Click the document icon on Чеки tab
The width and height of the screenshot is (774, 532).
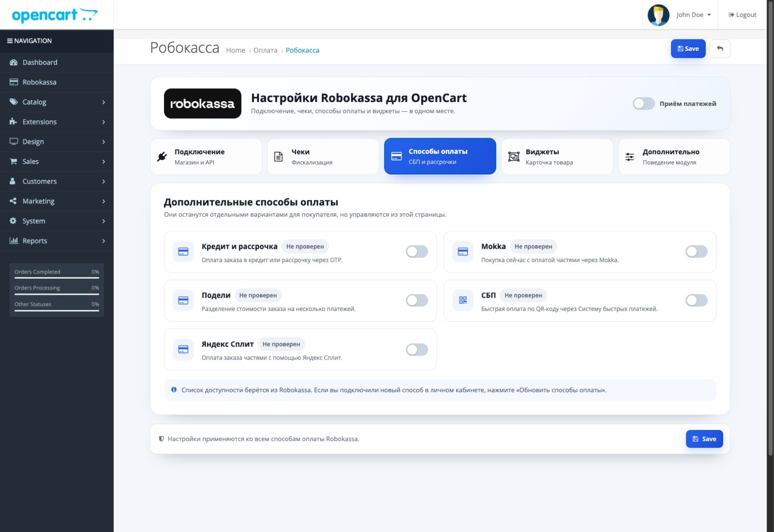(278, 157)
